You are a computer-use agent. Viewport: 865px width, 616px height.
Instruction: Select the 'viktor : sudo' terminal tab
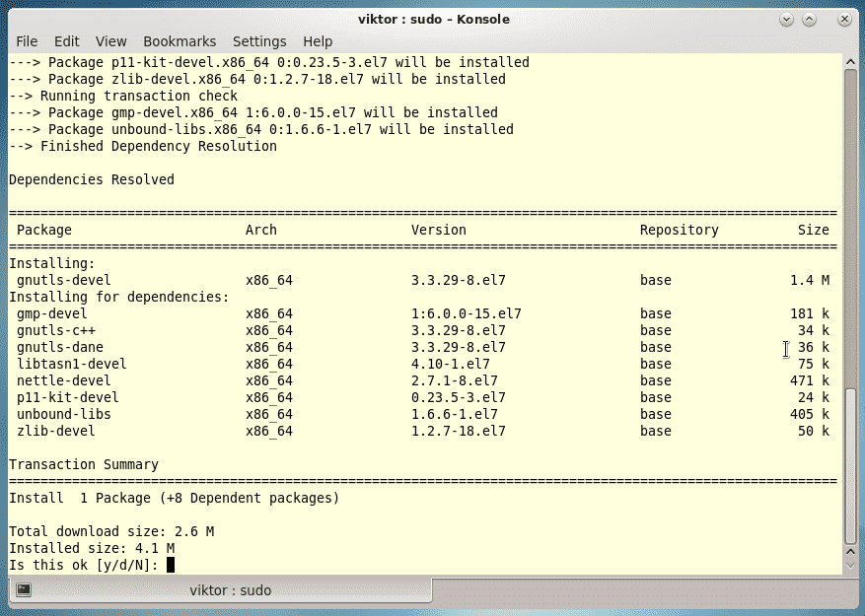point(220,590)
